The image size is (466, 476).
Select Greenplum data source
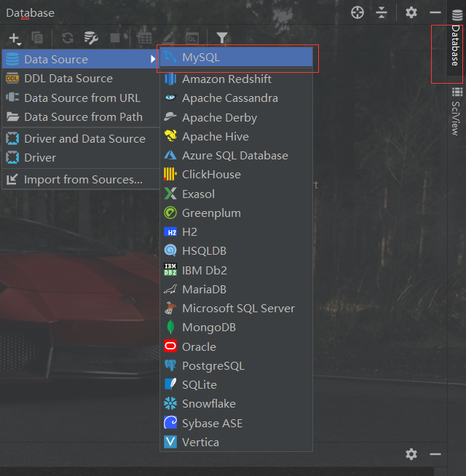[236, 213]
